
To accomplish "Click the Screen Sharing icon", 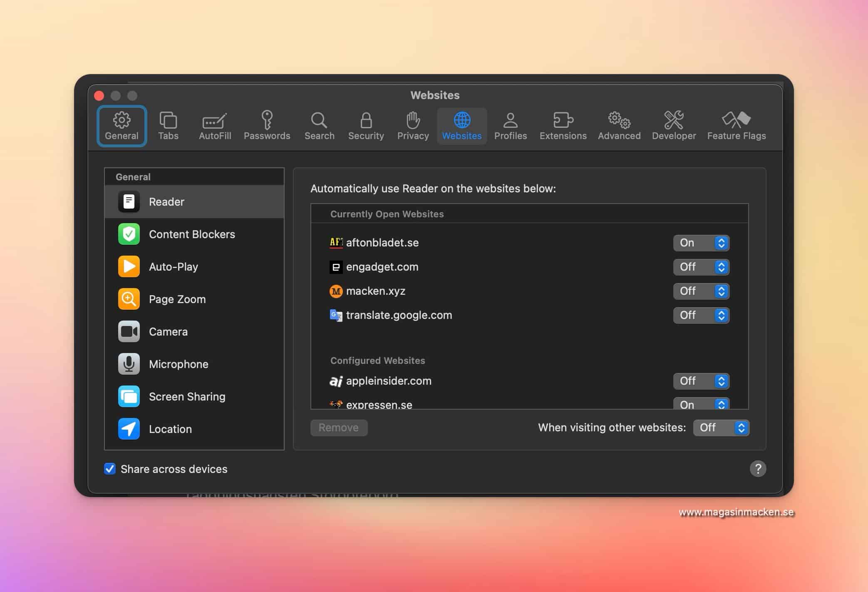I will click(x=129, y=396).
